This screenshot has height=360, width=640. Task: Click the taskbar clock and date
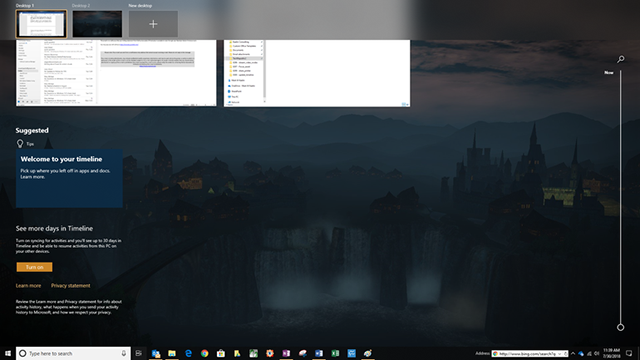[611, 353]
